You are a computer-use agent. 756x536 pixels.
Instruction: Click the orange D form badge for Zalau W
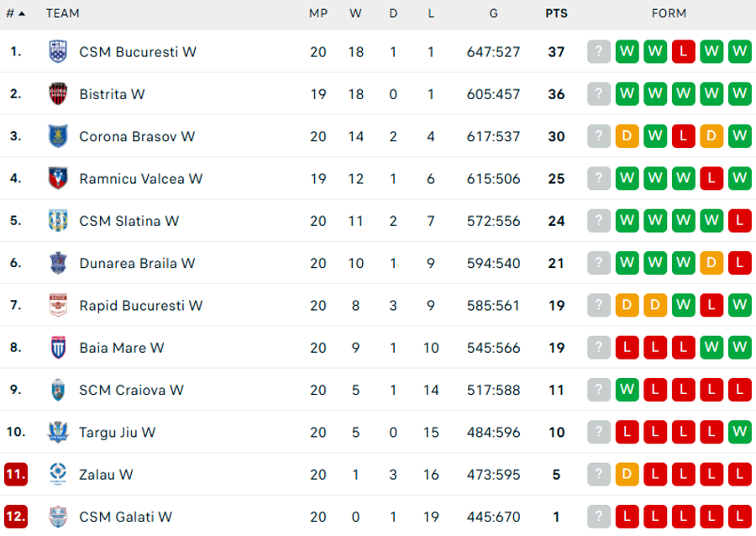point(627,475)
